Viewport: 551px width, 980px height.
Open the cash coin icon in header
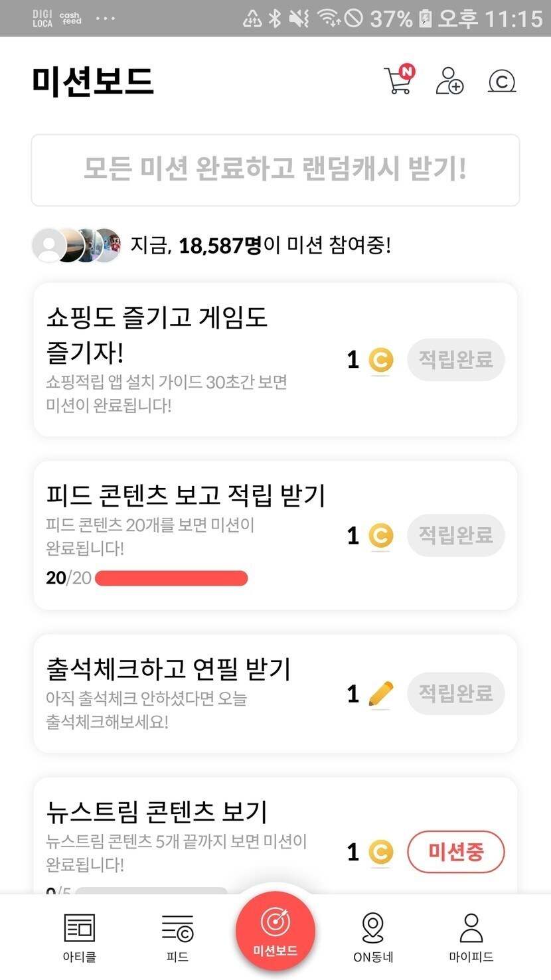(x=502, y=82)
